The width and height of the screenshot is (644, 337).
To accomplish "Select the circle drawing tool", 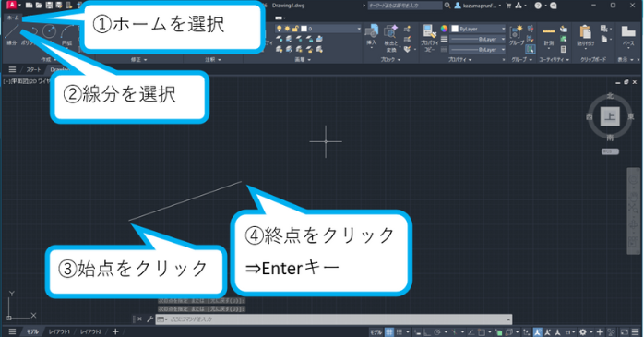I will pos(49,30).
